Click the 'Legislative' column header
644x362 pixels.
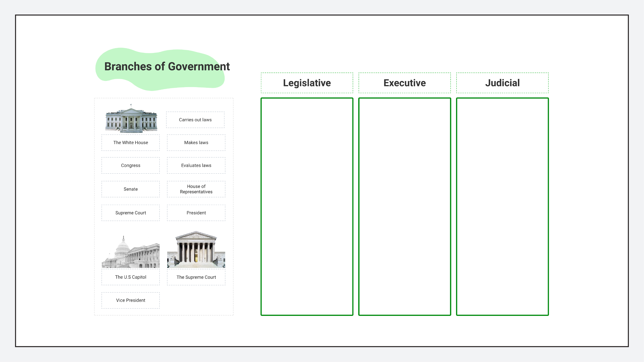coord(307,83)
